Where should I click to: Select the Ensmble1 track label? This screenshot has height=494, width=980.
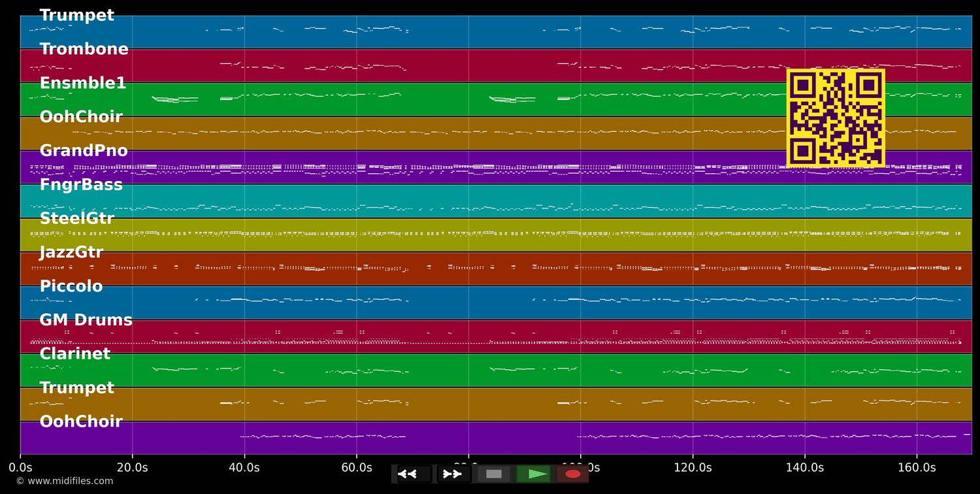click(x=82, y=84)
